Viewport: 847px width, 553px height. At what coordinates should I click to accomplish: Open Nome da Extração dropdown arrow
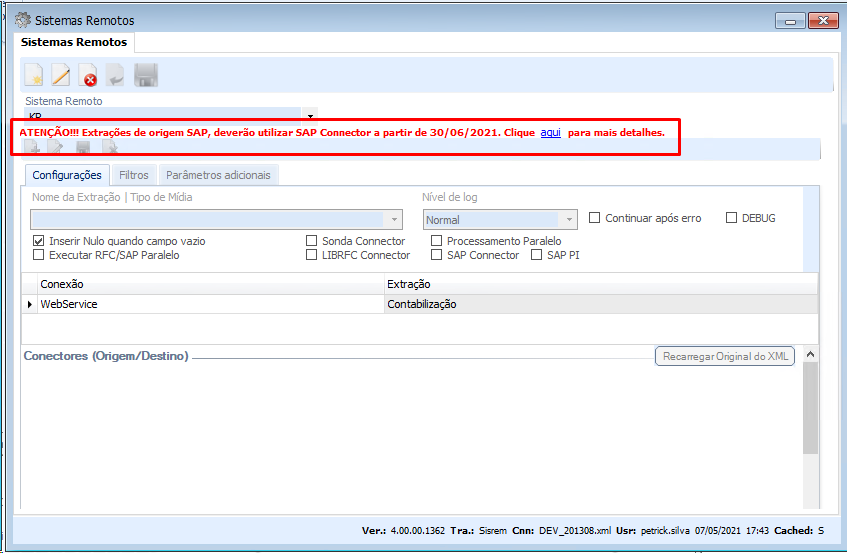point(394,219)
